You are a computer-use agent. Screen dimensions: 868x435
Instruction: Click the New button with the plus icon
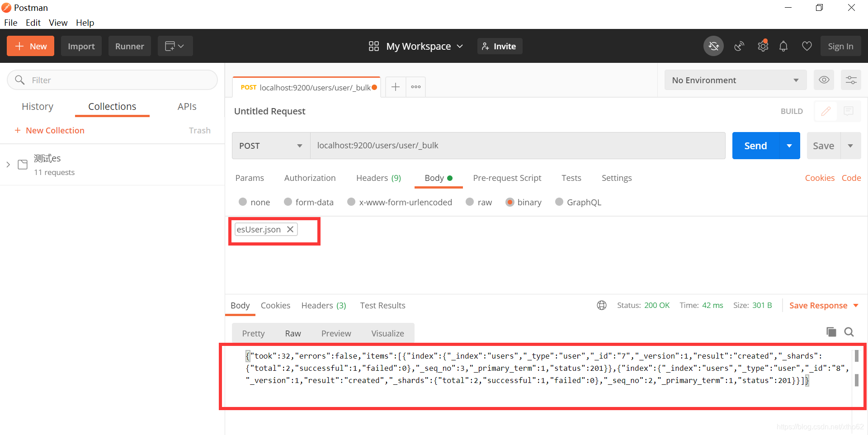click(x=30, y=46)
